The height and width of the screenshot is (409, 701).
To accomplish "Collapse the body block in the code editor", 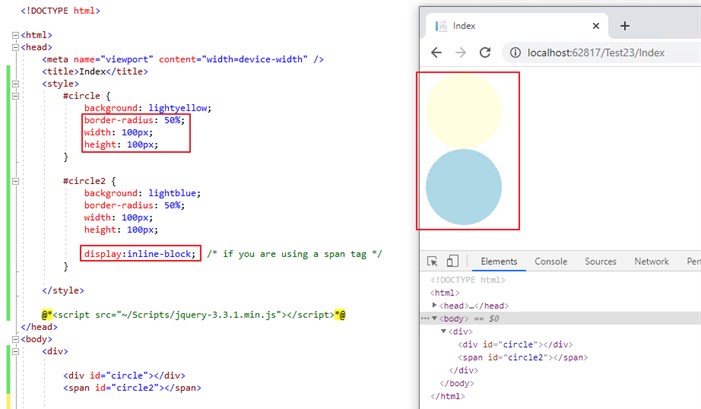I will coord(15,339).
